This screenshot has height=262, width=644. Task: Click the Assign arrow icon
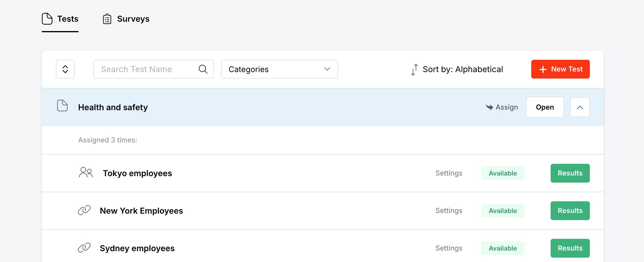point(489,107)
